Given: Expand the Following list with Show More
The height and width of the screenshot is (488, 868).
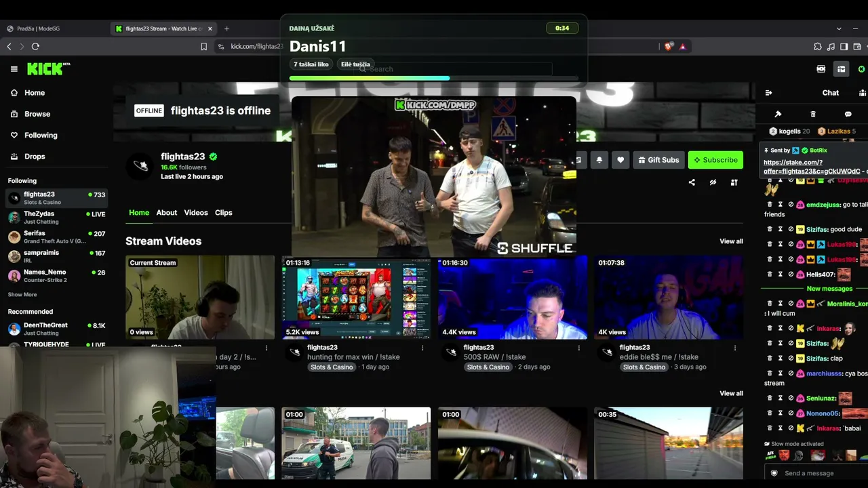Looking at the screenshot, I should [x=22, y=295].
